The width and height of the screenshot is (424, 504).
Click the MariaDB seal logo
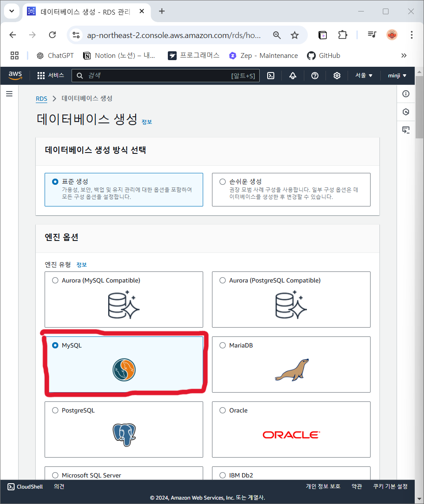[x=291, y=370]
